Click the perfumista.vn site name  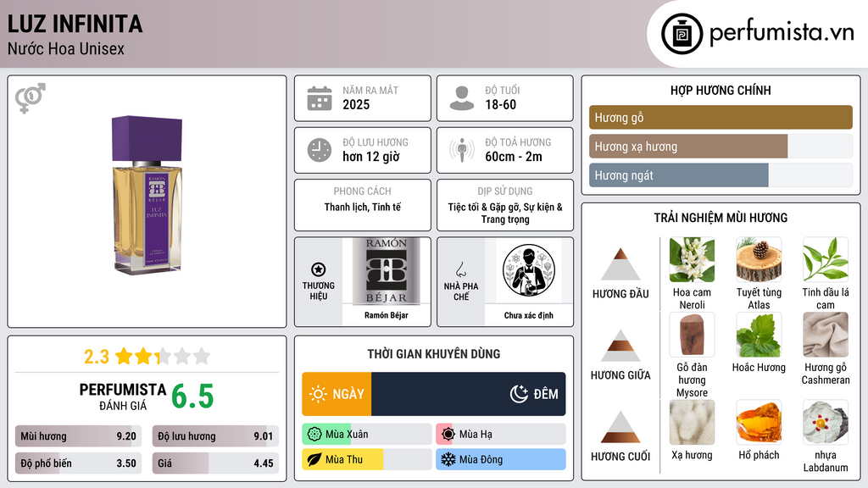pyautogui.click(x=782, y=32)
